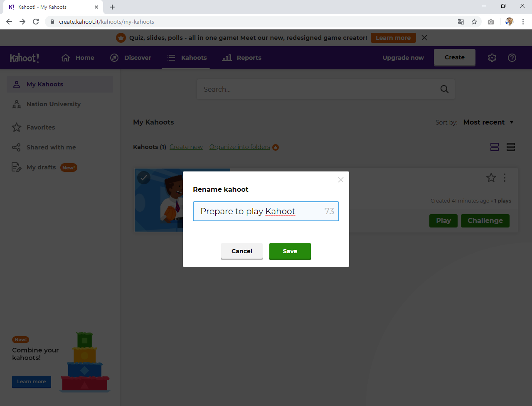Close the Rename kahoot dialog with X
The height and width of the screenshot is (406, 532).
pos(341,180)
